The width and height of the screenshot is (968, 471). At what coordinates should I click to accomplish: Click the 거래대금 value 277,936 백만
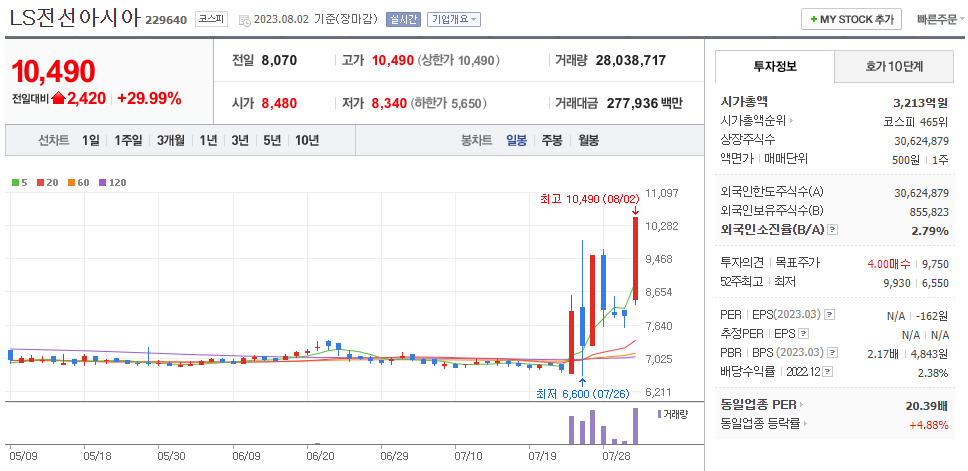click(x=645, y=103)
